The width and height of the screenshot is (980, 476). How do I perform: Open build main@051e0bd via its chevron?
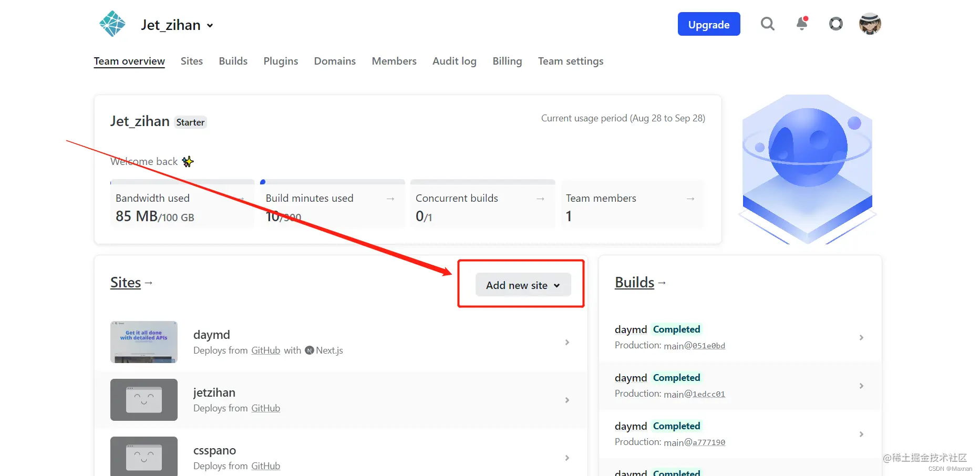861,337
